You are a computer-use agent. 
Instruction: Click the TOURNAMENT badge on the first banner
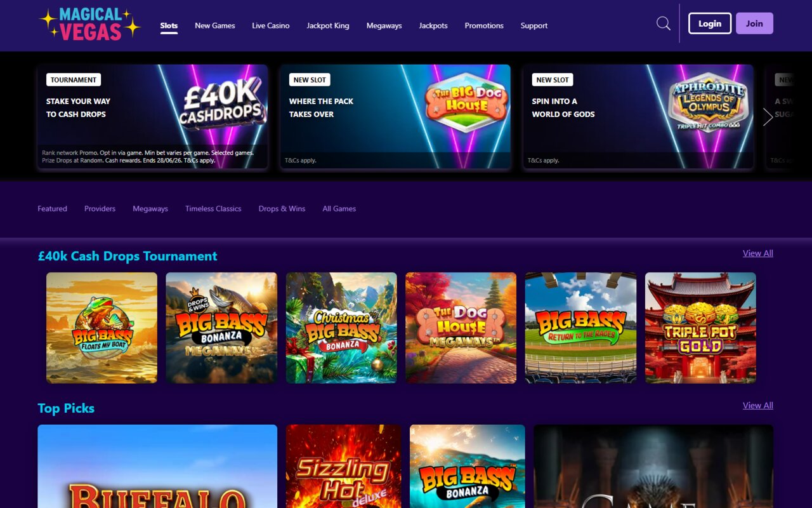click(74, 80)
